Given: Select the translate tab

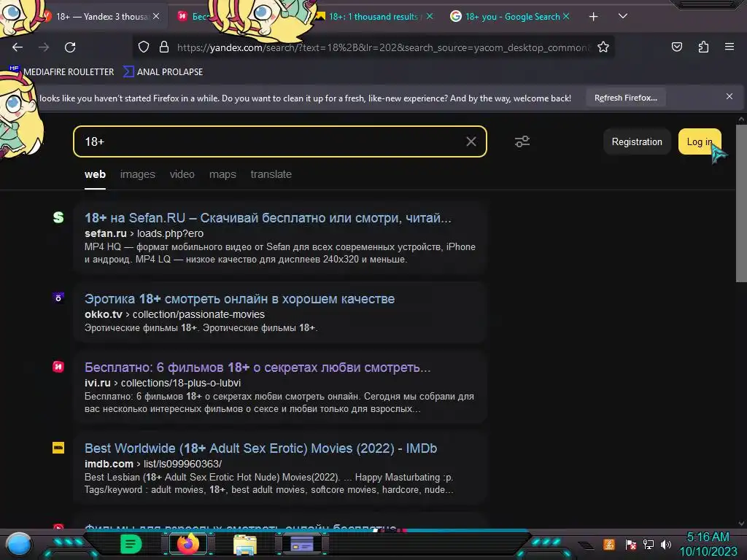Looking at the screenshot, I should (x=271, y=174).
